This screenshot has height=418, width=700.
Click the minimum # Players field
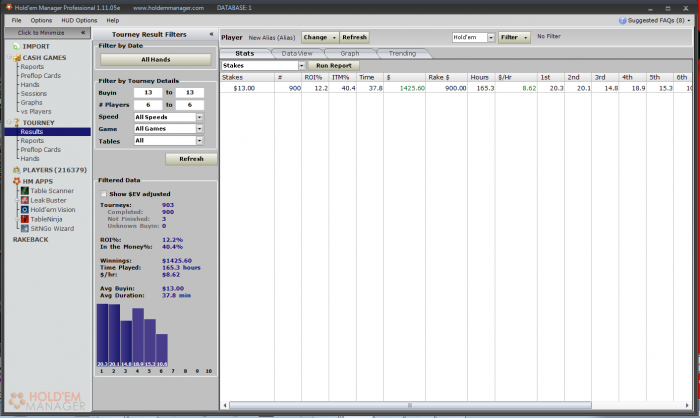pyautogui.click(x=148, y=105)
